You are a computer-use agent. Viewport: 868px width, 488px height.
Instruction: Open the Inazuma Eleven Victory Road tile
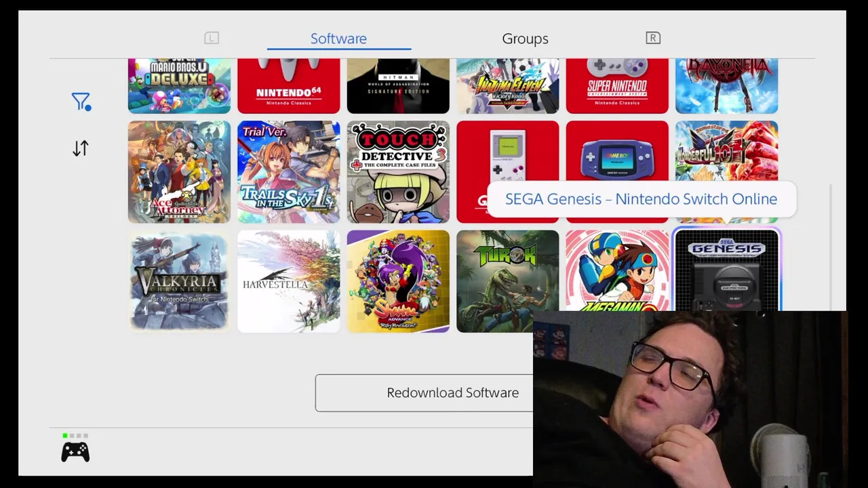click(x=508, y=86)
